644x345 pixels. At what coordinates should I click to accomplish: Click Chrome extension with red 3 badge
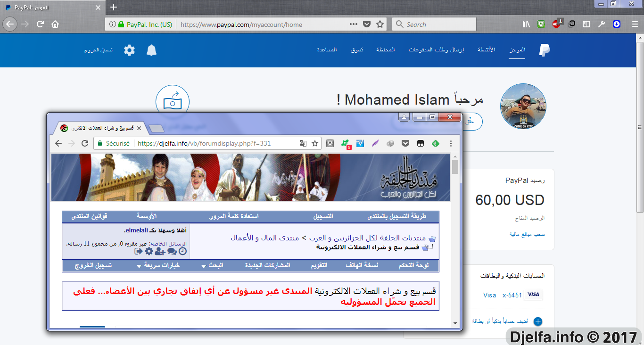click(346, 144)
